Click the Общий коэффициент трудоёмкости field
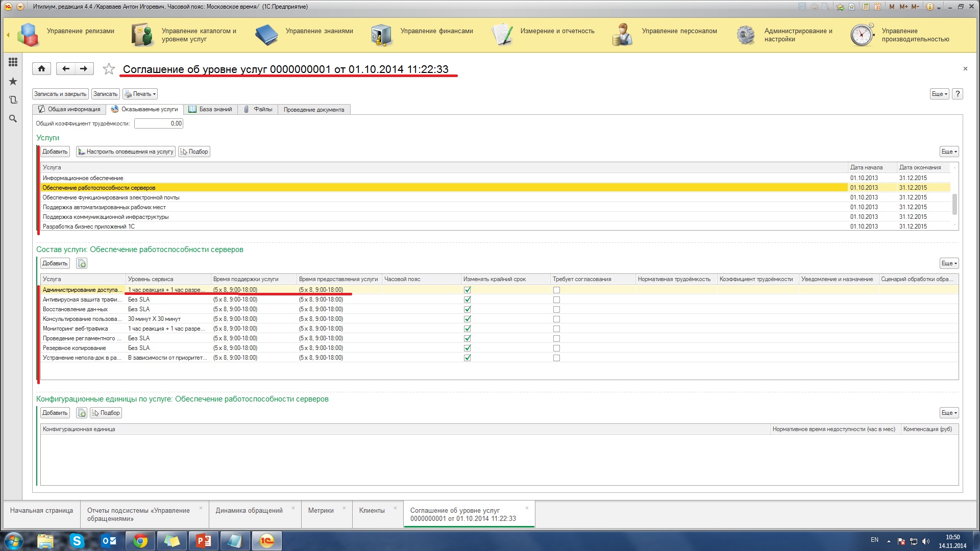980x551 pixels. click(x=159, y=123)
